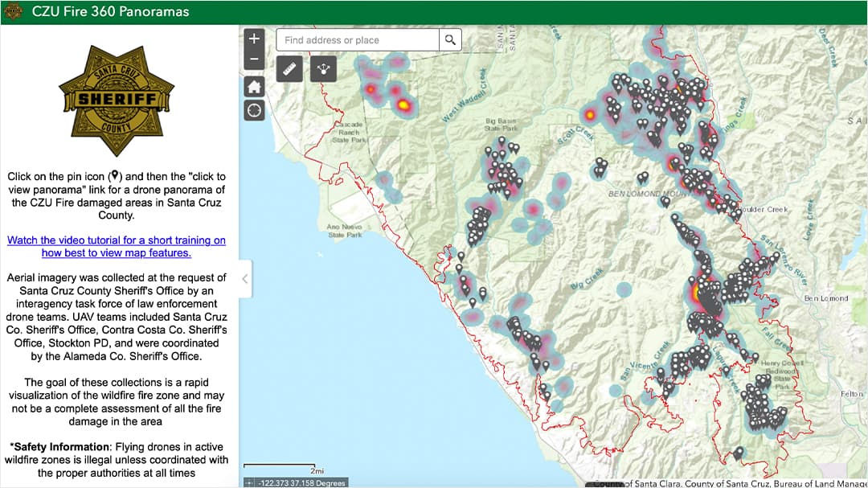Viewport: 868px width, 488px height.
Task: Open the ruler measurement tool
Action: [x=289, y=68]
